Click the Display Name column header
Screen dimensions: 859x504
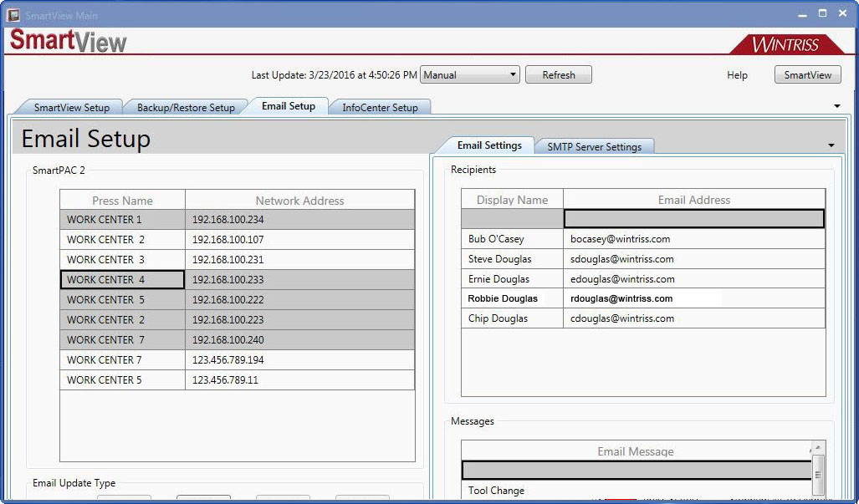click(x=512, y=200)
